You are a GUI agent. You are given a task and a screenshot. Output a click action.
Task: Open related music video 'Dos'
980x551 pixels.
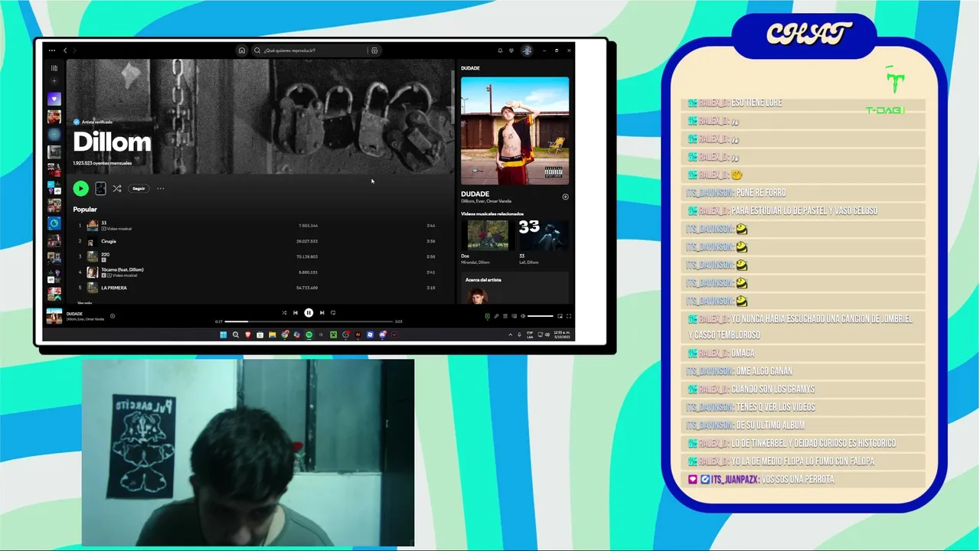point(488,236)
